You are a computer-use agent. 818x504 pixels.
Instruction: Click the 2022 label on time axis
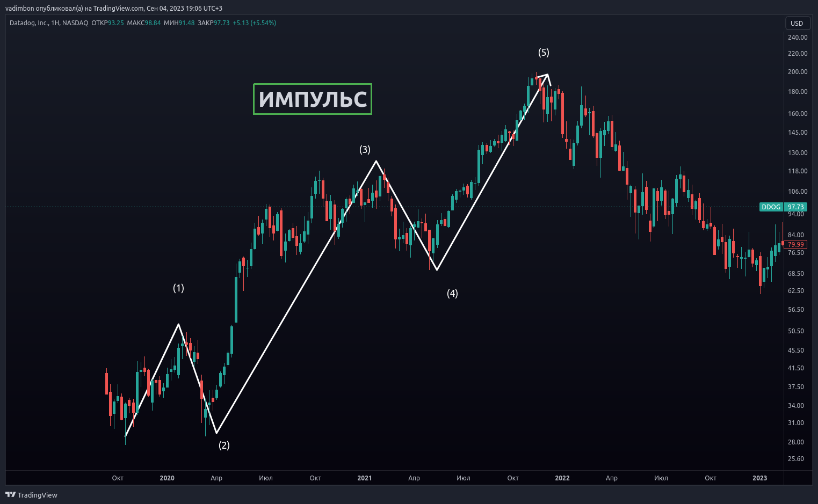coord(562,478)
